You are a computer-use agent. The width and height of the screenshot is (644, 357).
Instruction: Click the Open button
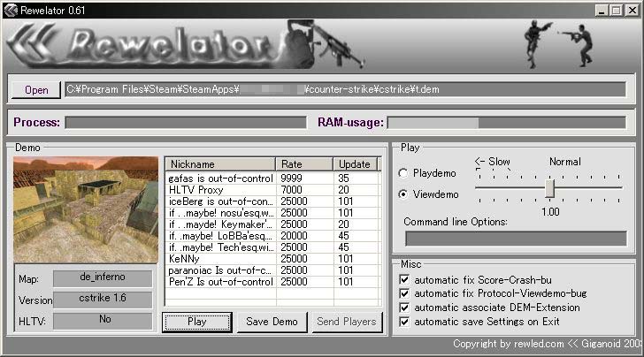click(x=36, y=90)
